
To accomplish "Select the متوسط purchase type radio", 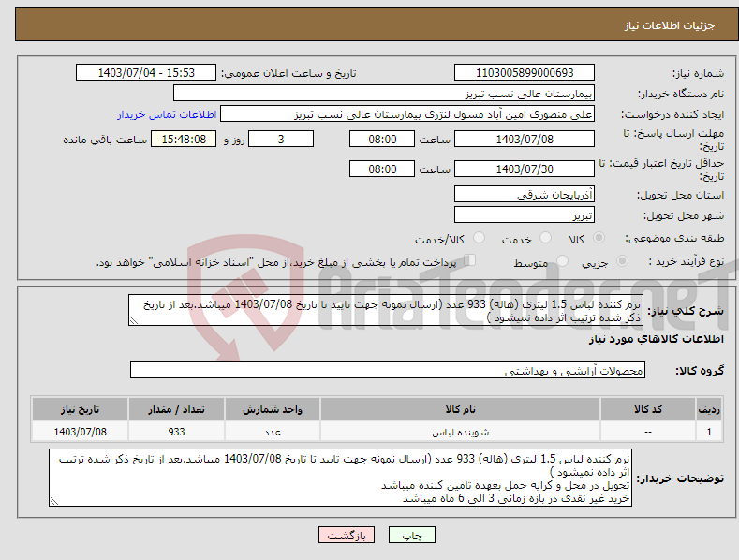I will coord(562,261).
